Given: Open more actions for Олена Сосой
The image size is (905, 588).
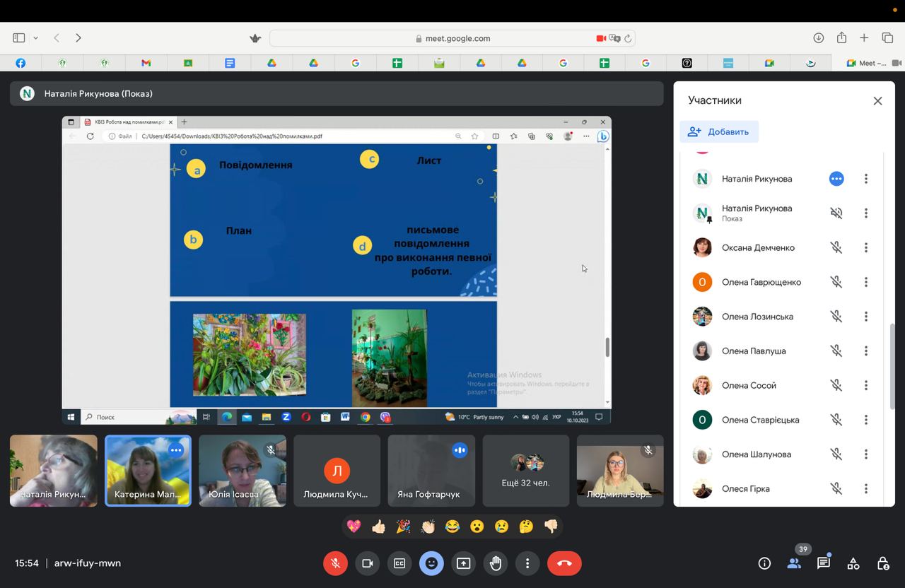Looking at the screenshot, I should (x=866, y=385).
